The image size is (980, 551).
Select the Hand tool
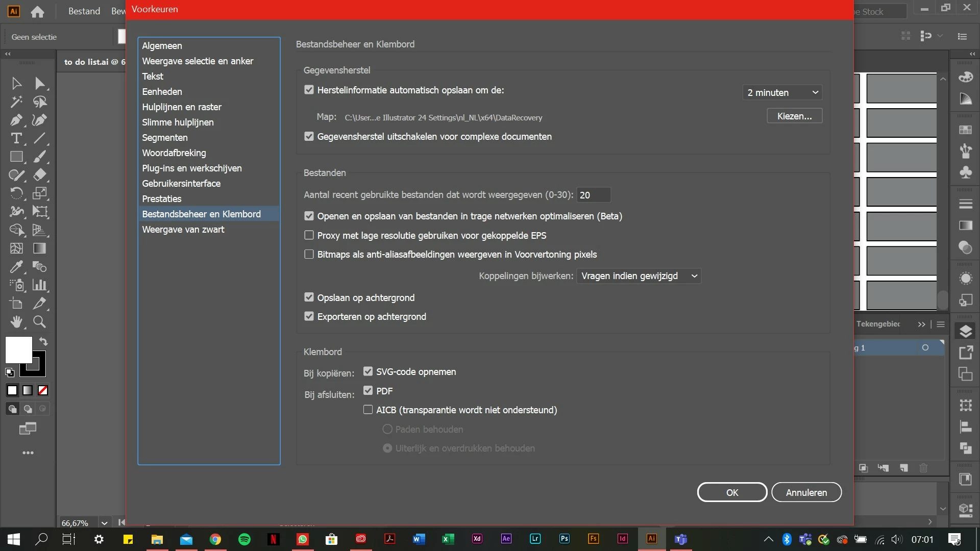coord(16,322)
